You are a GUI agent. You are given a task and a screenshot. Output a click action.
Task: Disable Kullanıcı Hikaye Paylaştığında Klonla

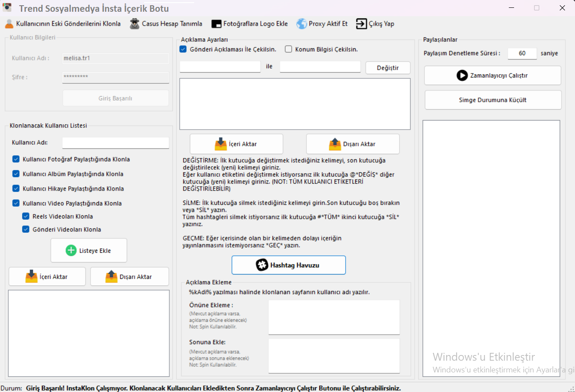coord(16,188)
